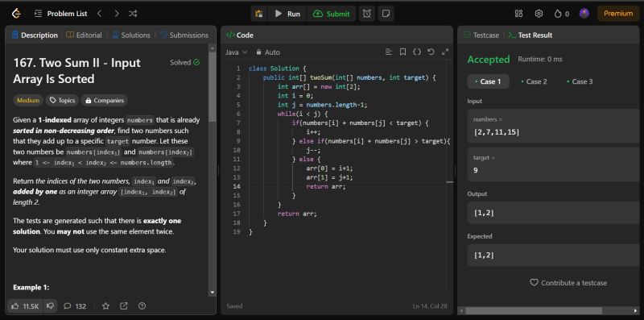644x320 pixels.
Task: Toggle the Auto lock setting
Action: point(268,52)
